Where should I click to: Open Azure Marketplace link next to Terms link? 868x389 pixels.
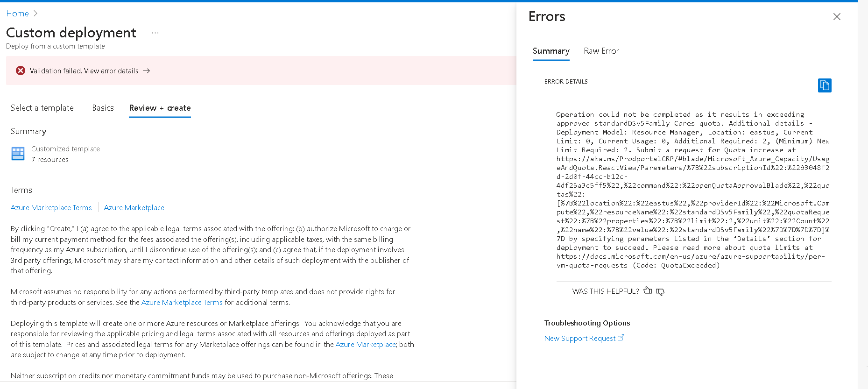point(134,207)
